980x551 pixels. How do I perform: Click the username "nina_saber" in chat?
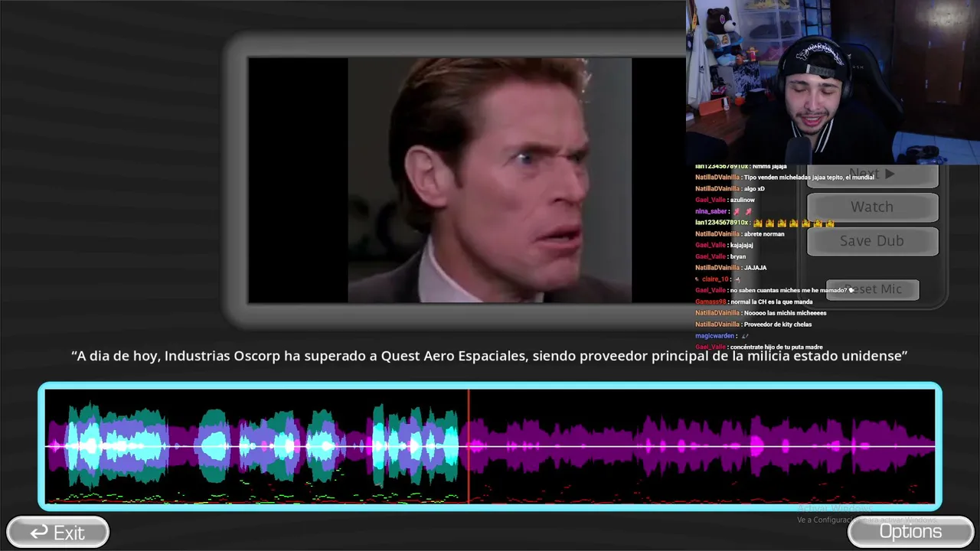click(x=711, y=212)
